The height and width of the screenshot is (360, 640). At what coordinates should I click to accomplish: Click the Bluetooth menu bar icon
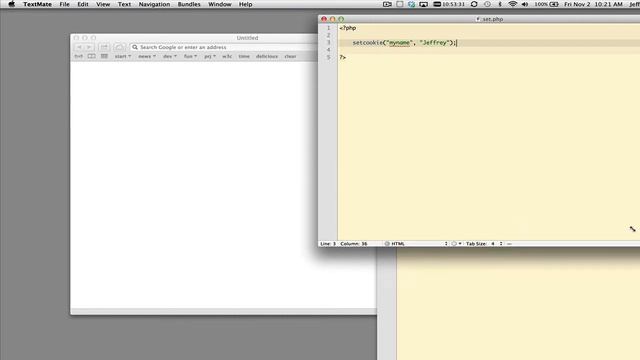pos(500,4)
